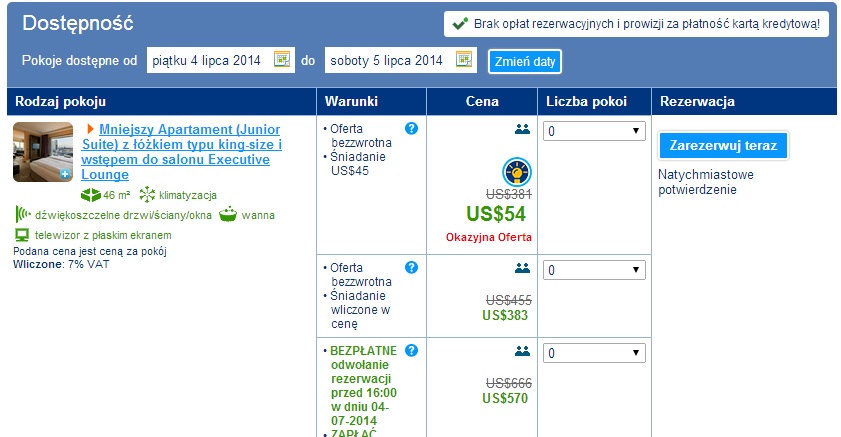Click the lightbulb deal badge above US$54
This screenshot has height=437, width=841.
[x=517, y=172]
